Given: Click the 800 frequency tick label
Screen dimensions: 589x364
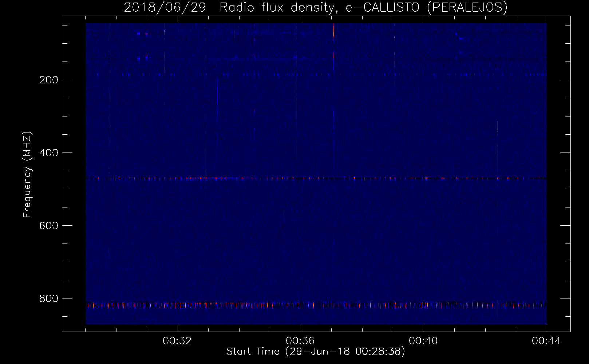Looking at the screenshot, I should (x=49, y=298).
